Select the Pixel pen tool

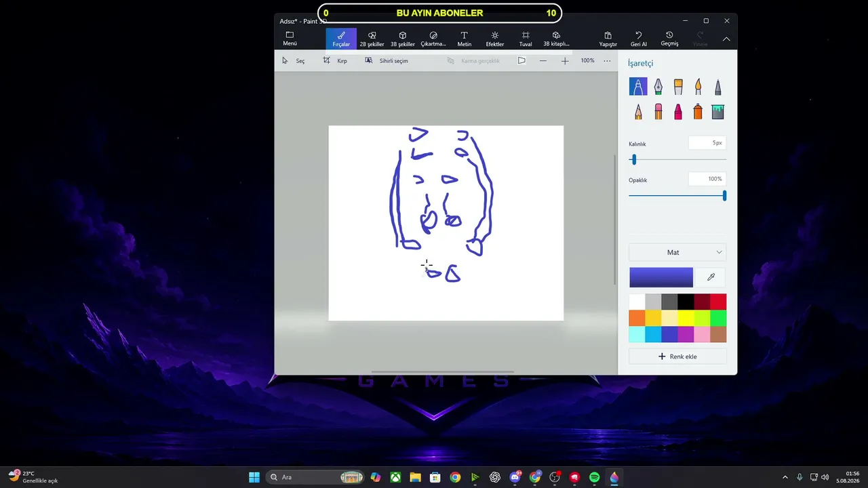(717, 87)
